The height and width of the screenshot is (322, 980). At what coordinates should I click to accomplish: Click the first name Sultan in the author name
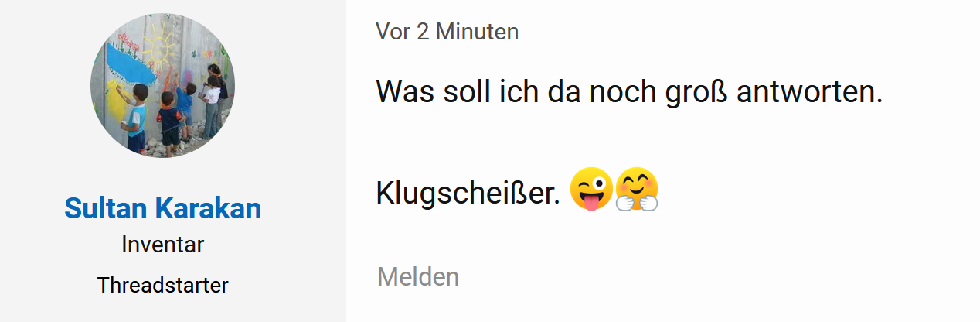[106, 208]
